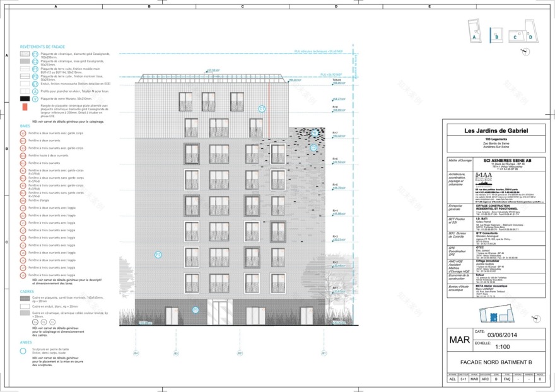Click the 'Les Jardins de Gabriel' title
This screenshot has width=555, height=392.
coord(496,131)
